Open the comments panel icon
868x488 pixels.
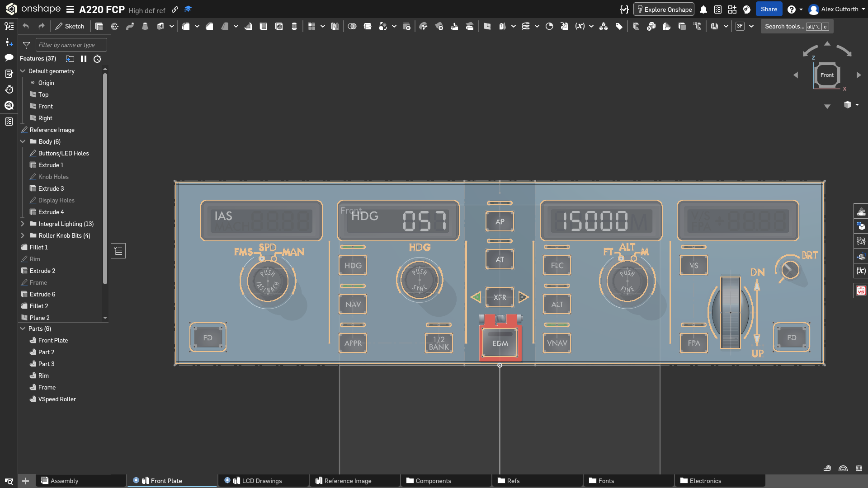tap(9, 58)
